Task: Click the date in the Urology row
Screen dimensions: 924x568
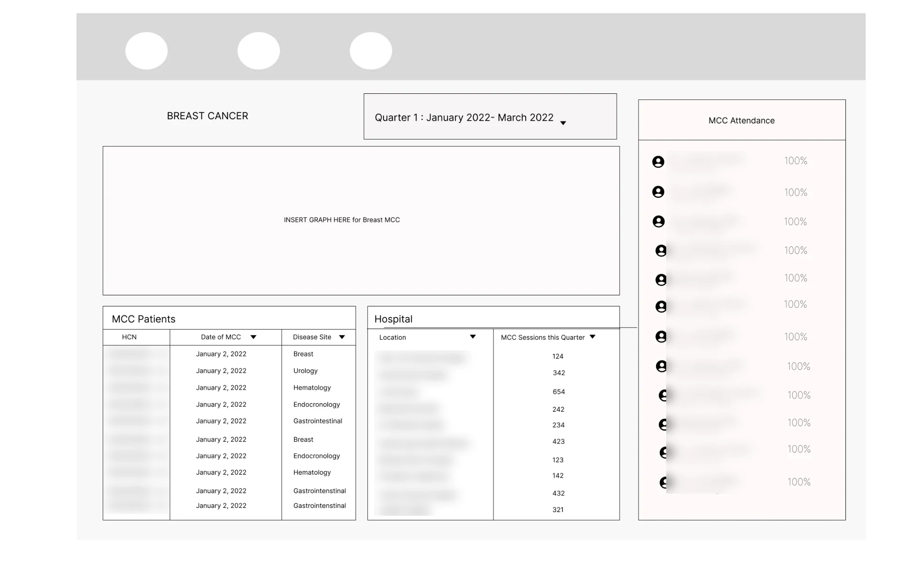Action: coord(221,371)
